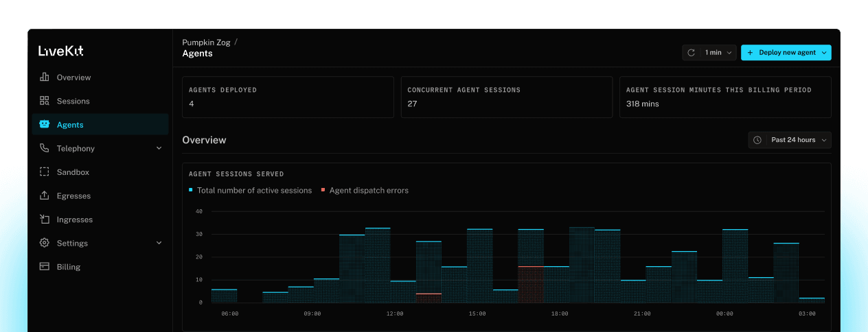Click the Settings label in sidebar
This screenshot has height=332, width=868.
[72, 244]
